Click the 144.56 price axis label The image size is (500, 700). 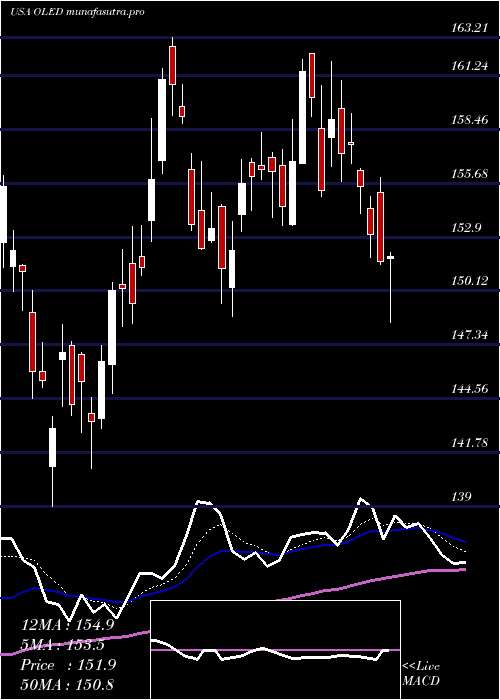(x=468, y=389)
